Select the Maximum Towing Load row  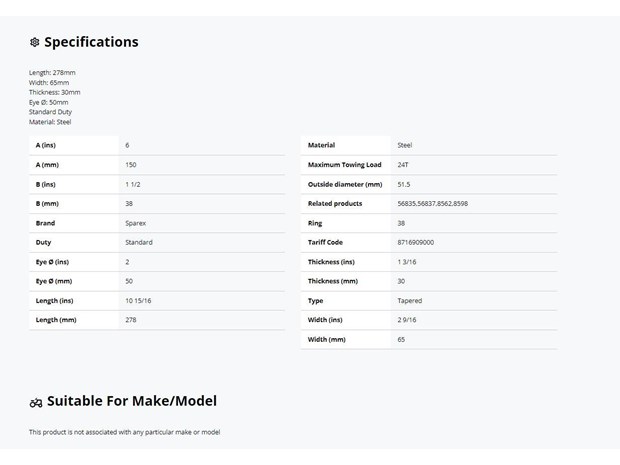click(429, 165)
